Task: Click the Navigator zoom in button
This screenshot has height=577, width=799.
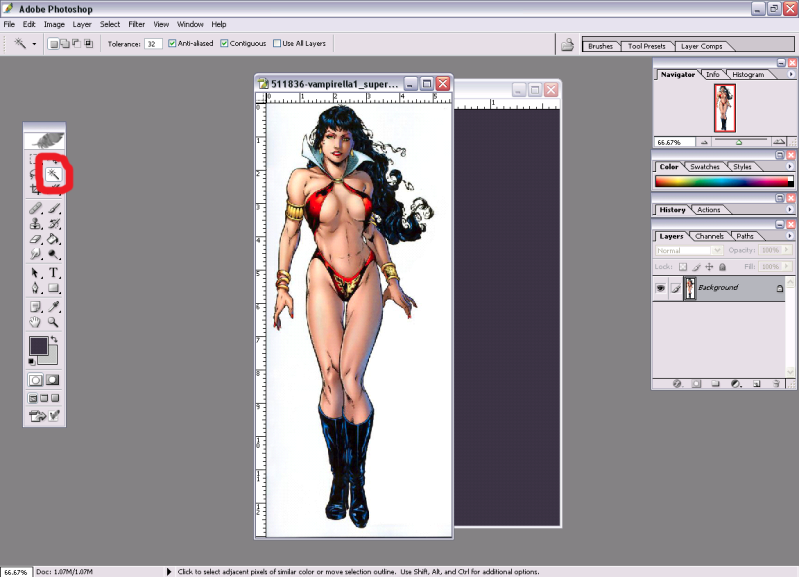Action: point(779,142)
